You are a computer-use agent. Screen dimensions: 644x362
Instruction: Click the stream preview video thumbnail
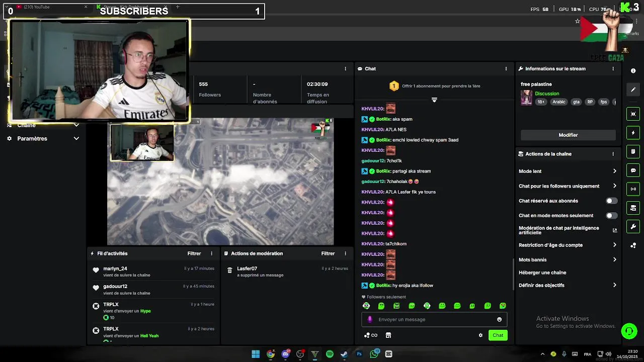point(220,182)
